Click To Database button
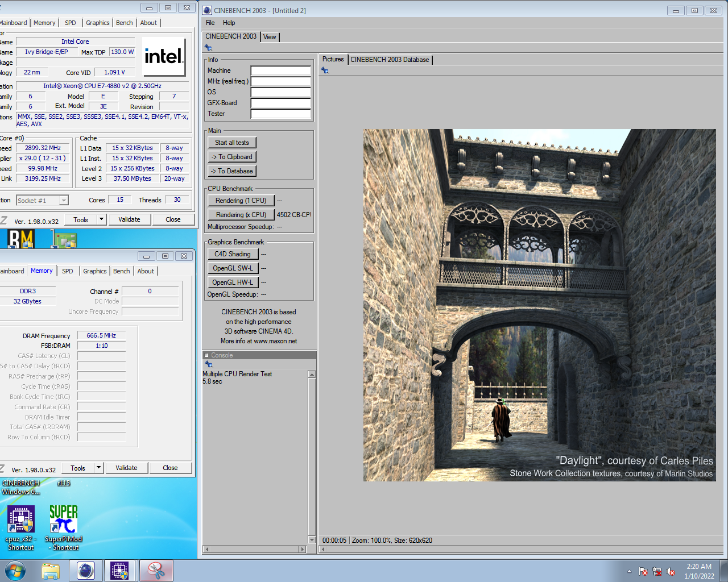This screenshot has width=728, height=582. point(232,171)
